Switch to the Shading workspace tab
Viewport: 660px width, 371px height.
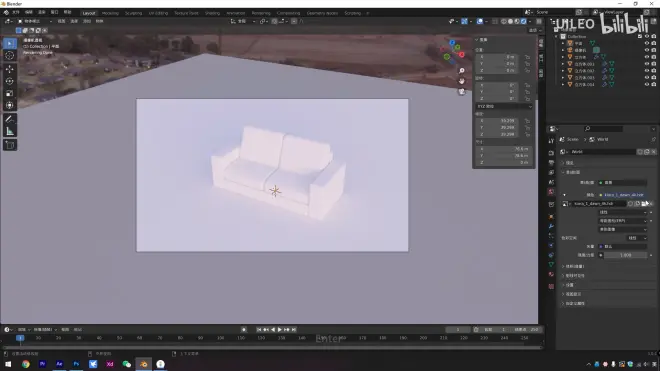[x=212, y=13]
